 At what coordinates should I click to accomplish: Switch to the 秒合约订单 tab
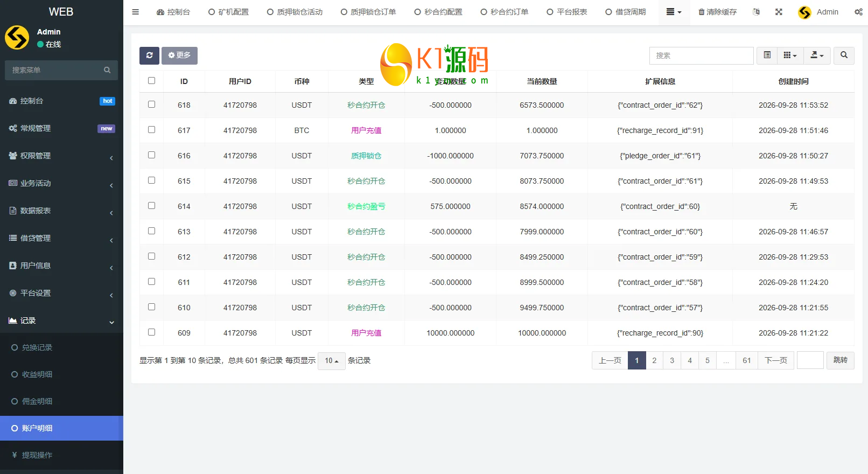505,12
